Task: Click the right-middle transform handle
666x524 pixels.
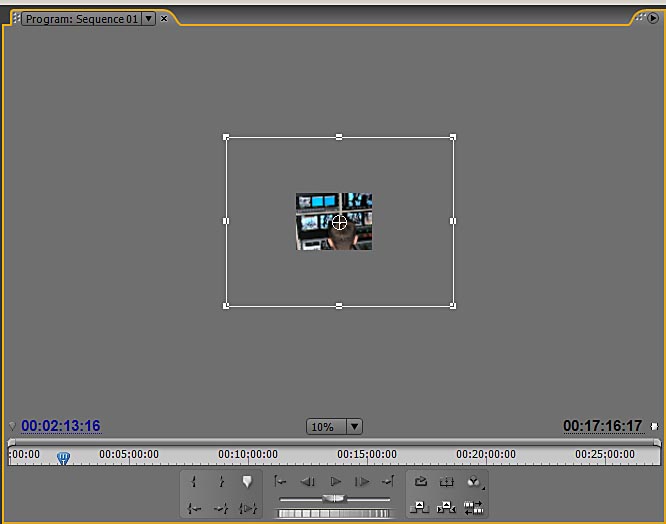Action: point(453,221)
